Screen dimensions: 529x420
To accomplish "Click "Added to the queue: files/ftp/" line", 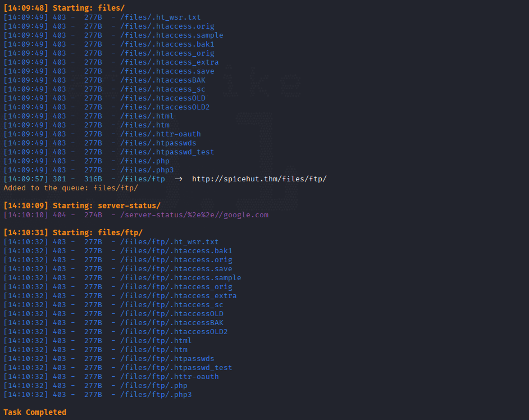I will point(71,188).
